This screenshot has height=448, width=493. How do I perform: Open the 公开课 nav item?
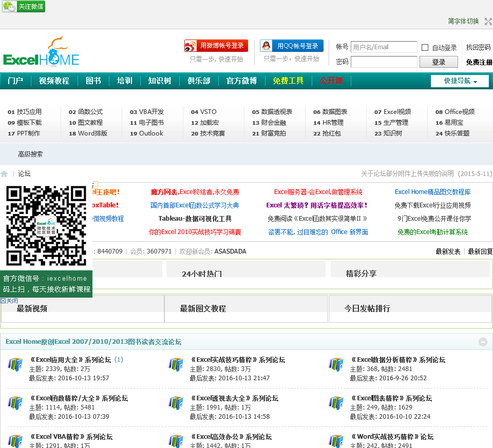coord(331,81)
